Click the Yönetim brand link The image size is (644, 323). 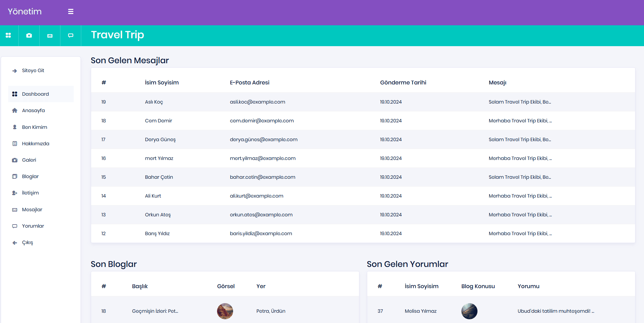click(25, 12)
